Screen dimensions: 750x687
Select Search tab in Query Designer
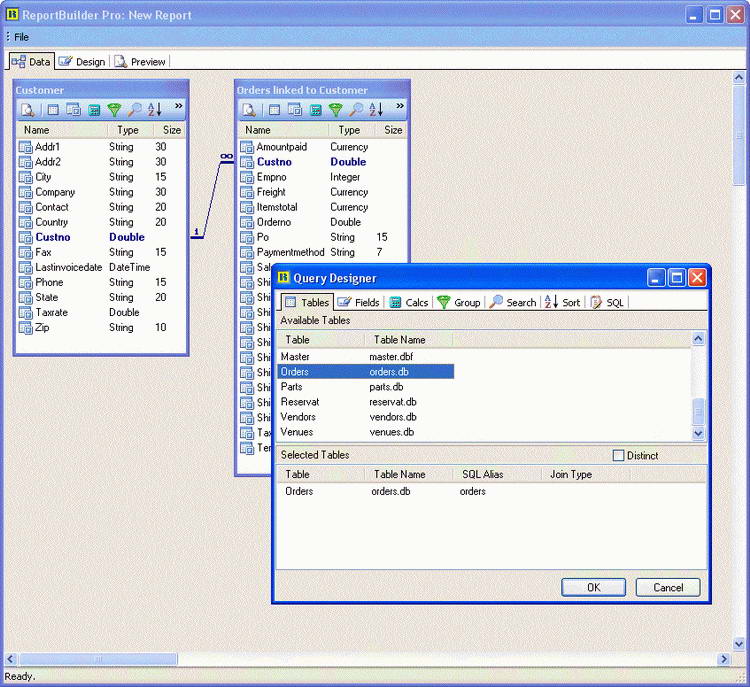pos(513,302)
